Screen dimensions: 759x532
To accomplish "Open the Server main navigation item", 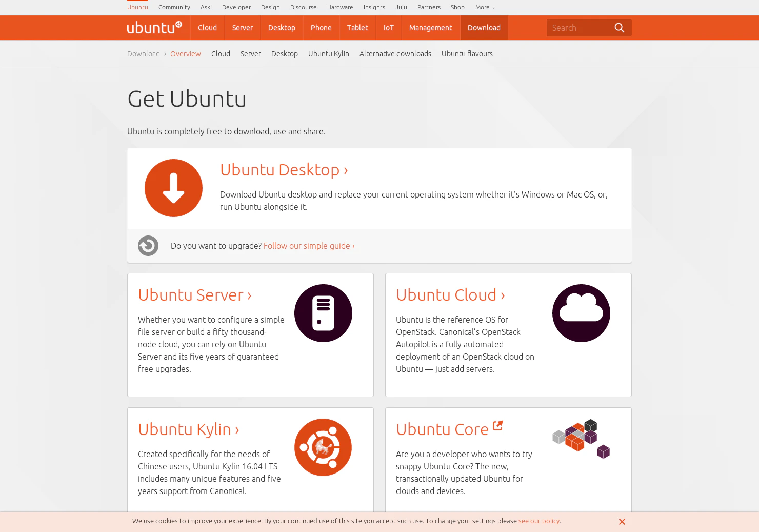I will [243, 28].
